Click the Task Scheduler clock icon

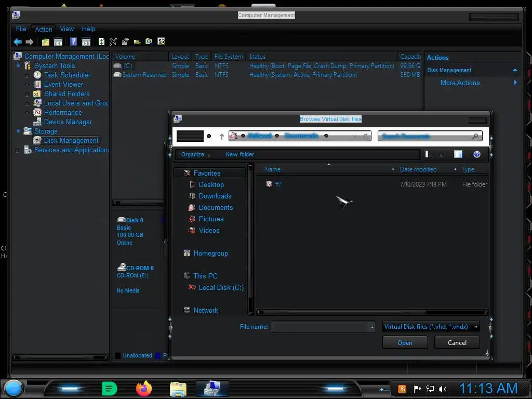[x=37, y=75]
